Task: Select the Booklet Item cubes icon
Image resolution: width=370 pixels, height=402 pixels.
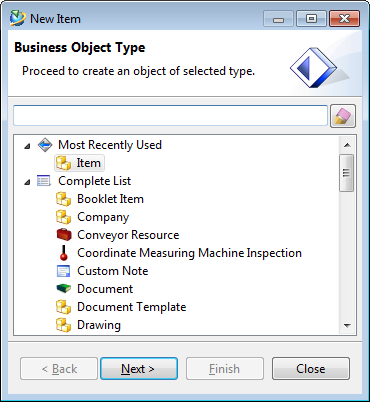Action: coord(63,199)
